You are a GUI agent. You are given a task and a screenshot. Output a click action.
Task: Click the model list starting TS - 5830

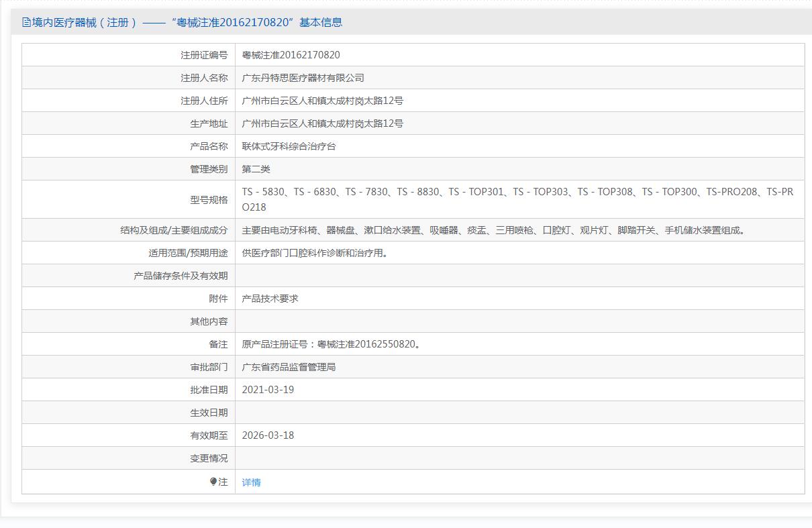point(517,199)
